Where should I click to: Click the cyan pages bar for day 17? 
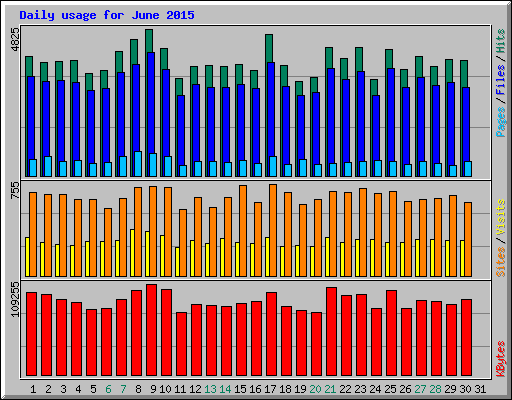273,166
